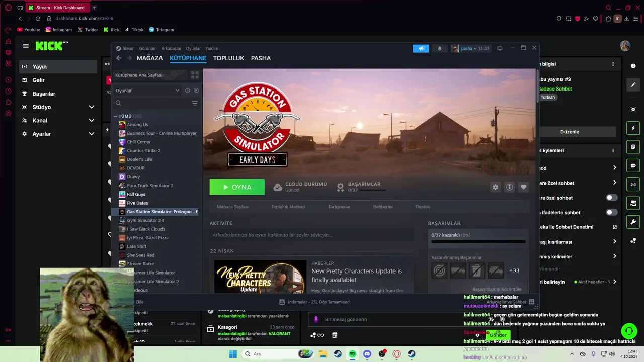Screen dimensions: 644x362
Task: Open Kick hamburger sidebar menu
Action: click(x=26, y=46)
